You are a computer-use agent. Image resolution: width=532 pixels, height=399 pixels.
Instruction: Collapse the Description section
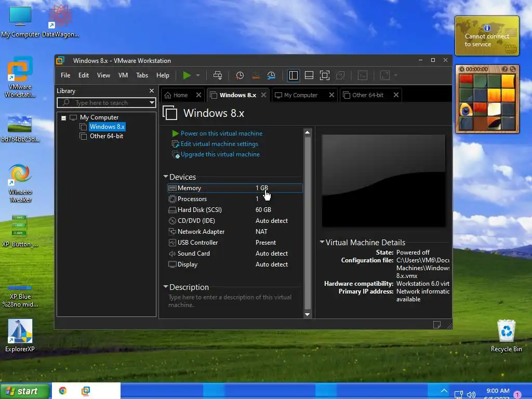coord(166,287)
